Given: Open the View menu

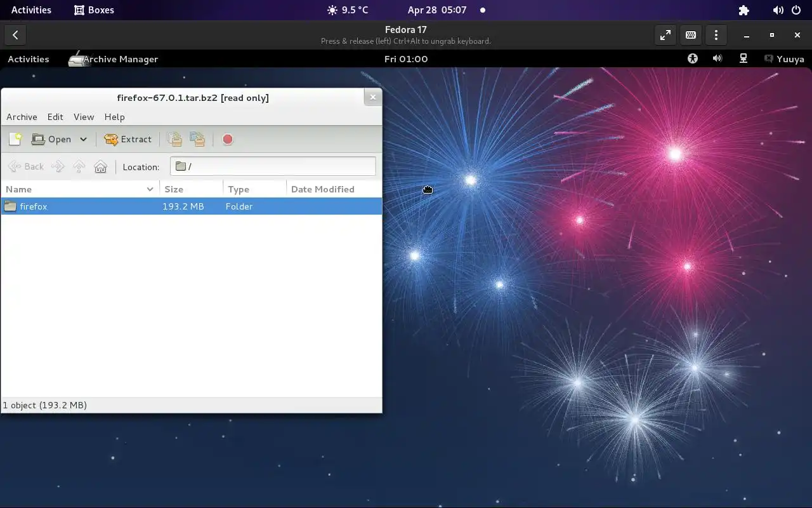Looking at the screenshot, I should point(84,117).
